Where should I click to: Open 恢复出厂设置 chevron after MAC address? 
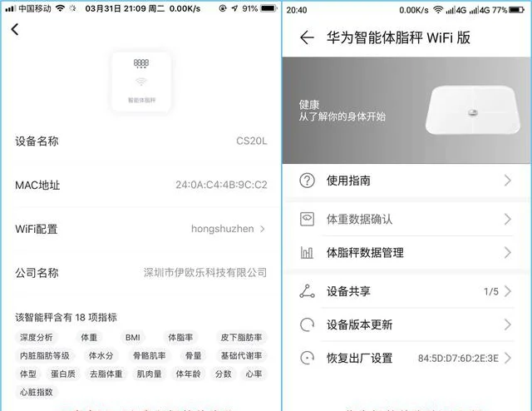tap(508, 358)
